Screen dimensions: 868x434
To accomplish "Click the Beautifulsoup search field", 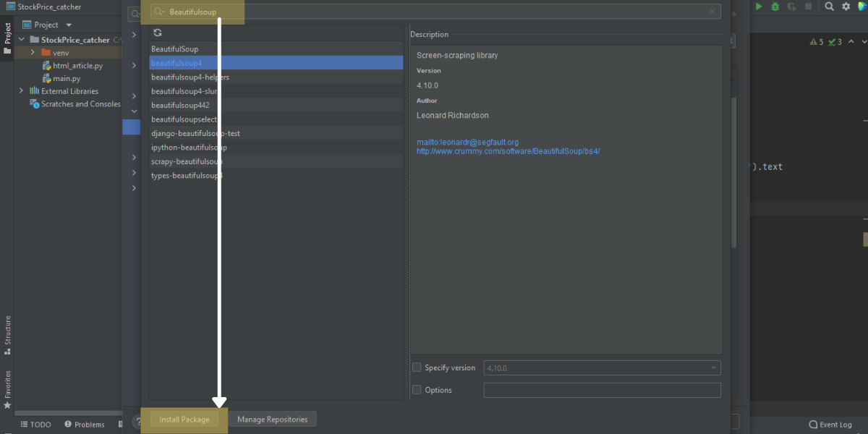I will (196, 12).
